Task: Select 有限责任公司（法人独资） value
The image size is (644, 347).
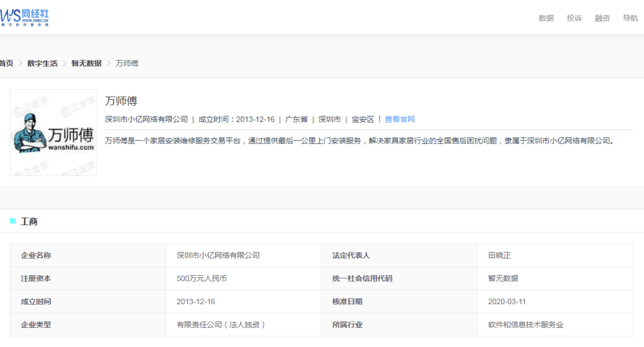Action: pyautogui.click(x=221, y=324)
